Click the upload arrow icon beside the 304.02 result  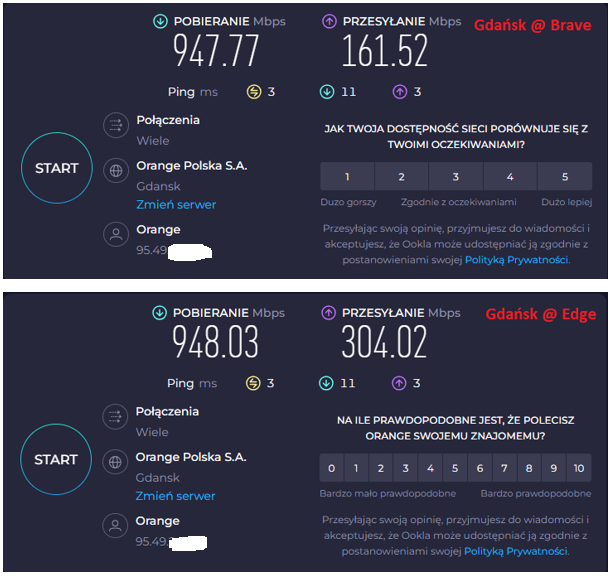click(330, 313)
